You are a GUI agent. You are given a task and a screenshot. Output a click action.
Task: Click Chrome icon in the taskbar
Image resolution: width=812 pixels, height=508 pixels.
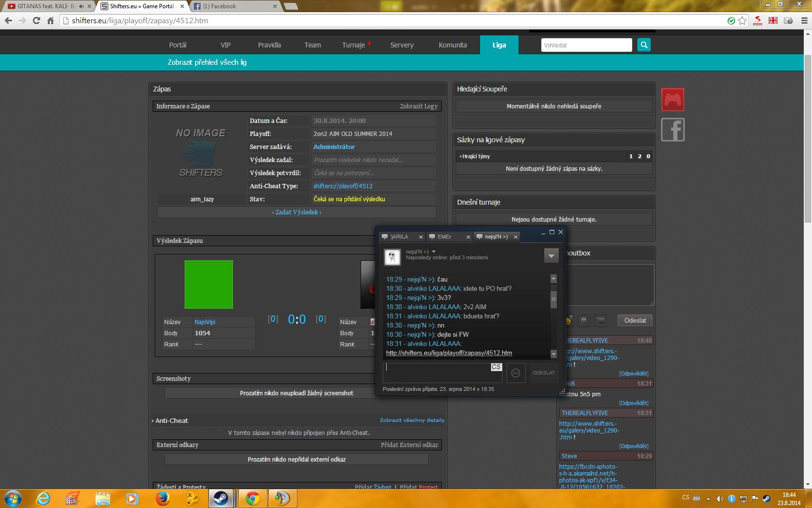(252, 498)
